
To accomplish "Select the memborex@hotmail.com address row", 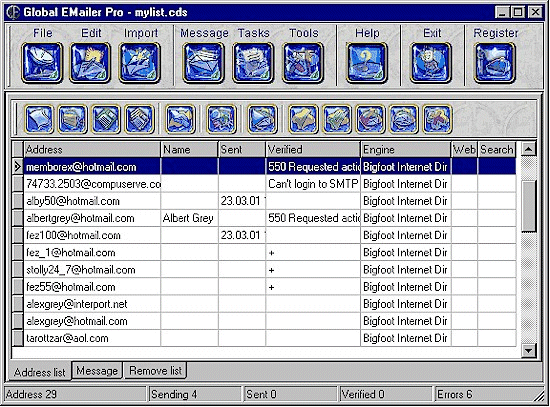I will [x=270, y=167].
